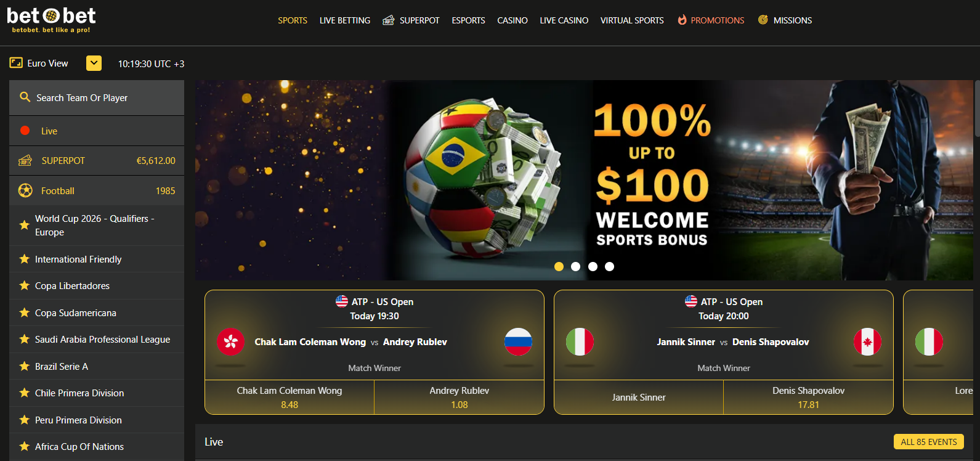Open the Euro View dropdown arrow
The width and height of the screenshot is (980, 461).
[94, 63]
